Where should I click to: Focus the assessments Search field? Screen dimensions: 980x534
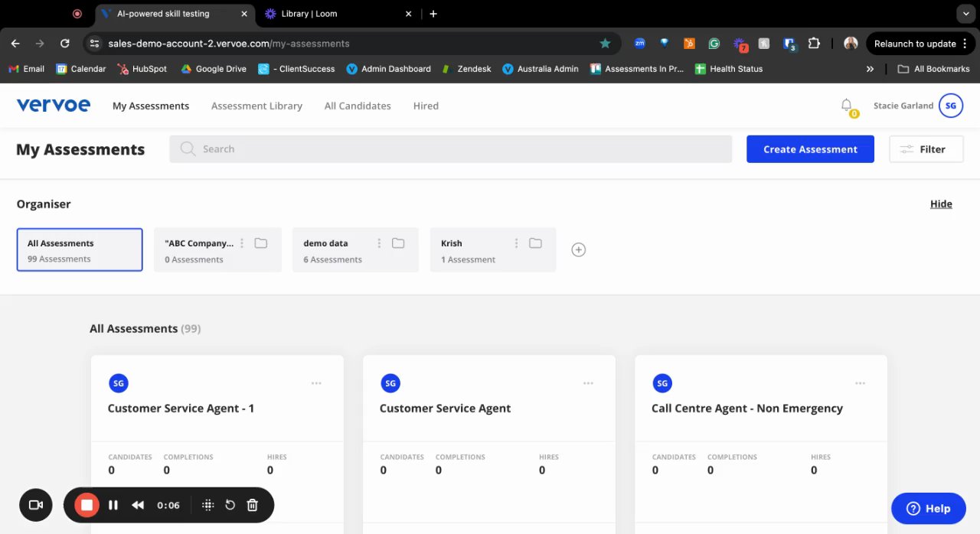coord(450,149)
